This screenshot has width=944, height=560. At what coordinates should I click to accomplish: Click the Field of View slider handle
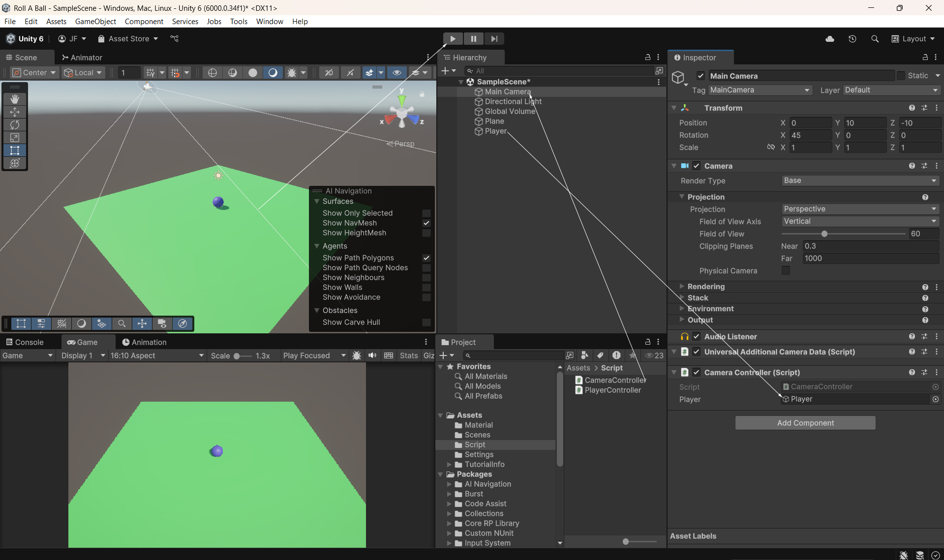tap(824, 234)
